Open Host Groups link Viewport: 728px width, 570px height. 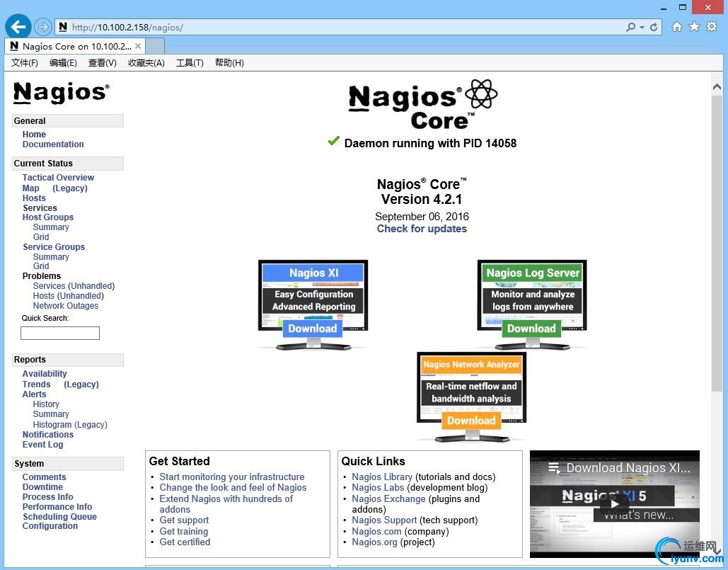(48, 217)
